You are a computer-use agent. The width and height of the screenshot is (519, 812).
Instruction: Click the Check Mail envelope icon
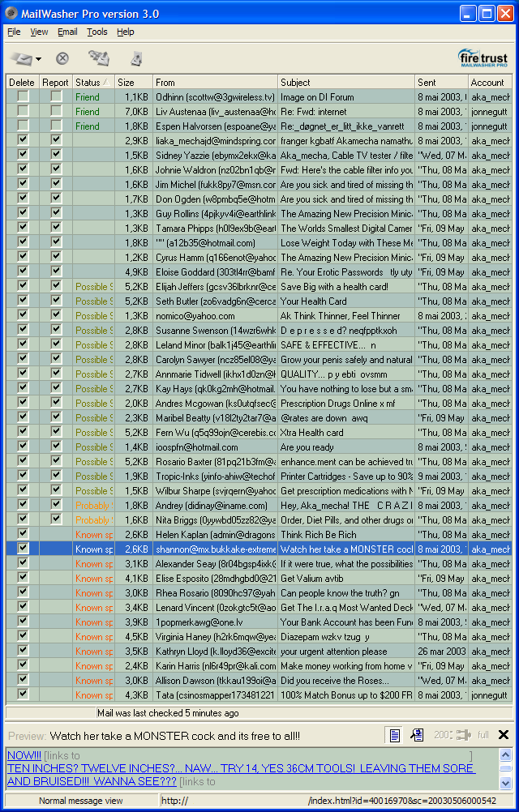(x=21, y=58)
